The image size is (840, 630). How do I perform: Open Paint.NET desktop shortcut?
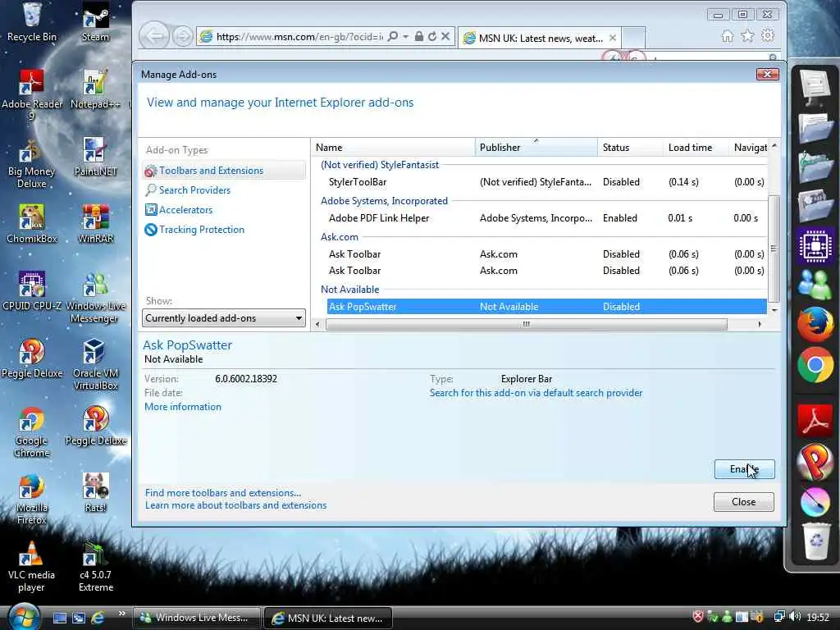(x=95, y=157)
